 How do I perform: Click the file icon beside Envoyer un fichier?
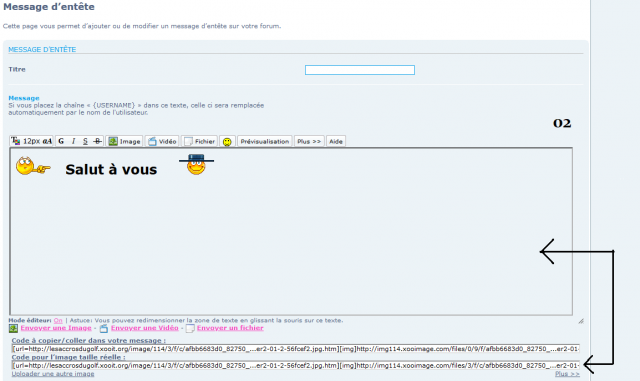pos(190,328)
